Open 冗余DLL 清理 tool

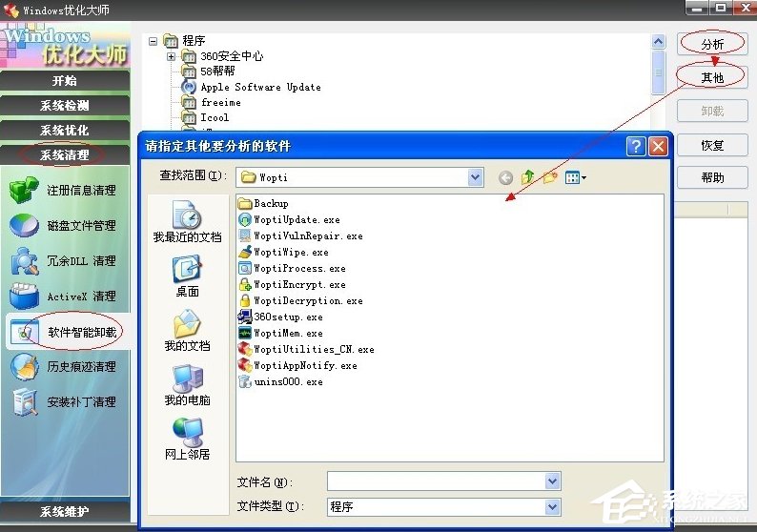(63, 261)
